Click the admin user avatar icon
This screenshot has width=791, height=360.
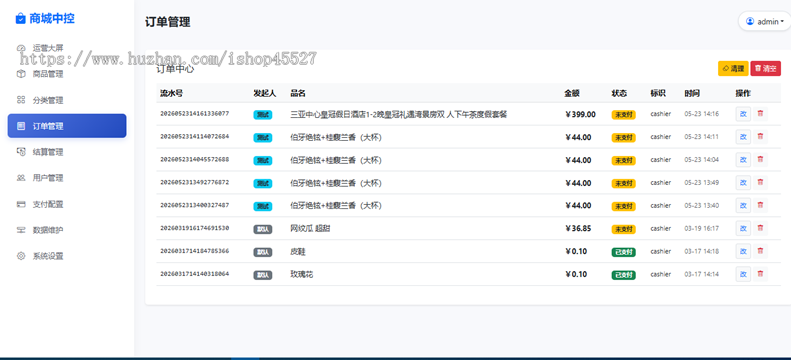pyautogui.click(x=750, y=21)
